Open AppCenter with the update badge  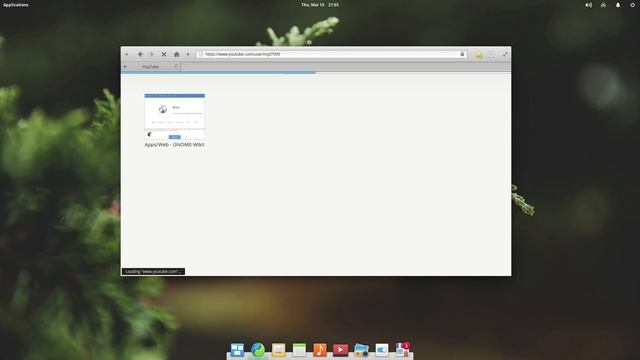(x=402, y=350)
